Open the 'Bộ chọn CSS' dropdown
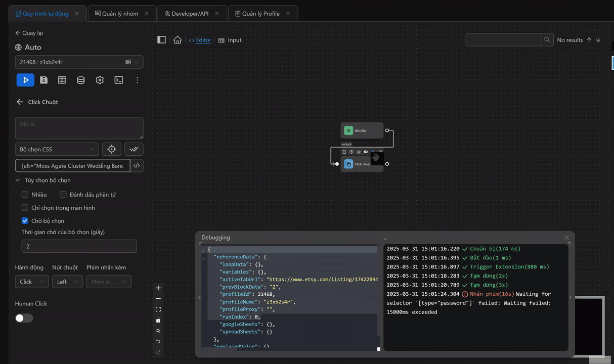Screen dimensions: 614x364 coord(57,149)
